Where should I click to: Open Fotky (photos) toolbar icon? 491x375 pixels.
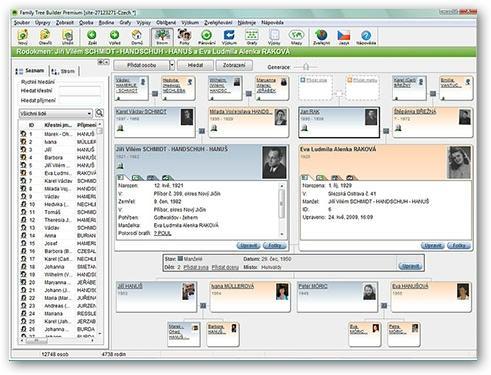coord(184,37)
